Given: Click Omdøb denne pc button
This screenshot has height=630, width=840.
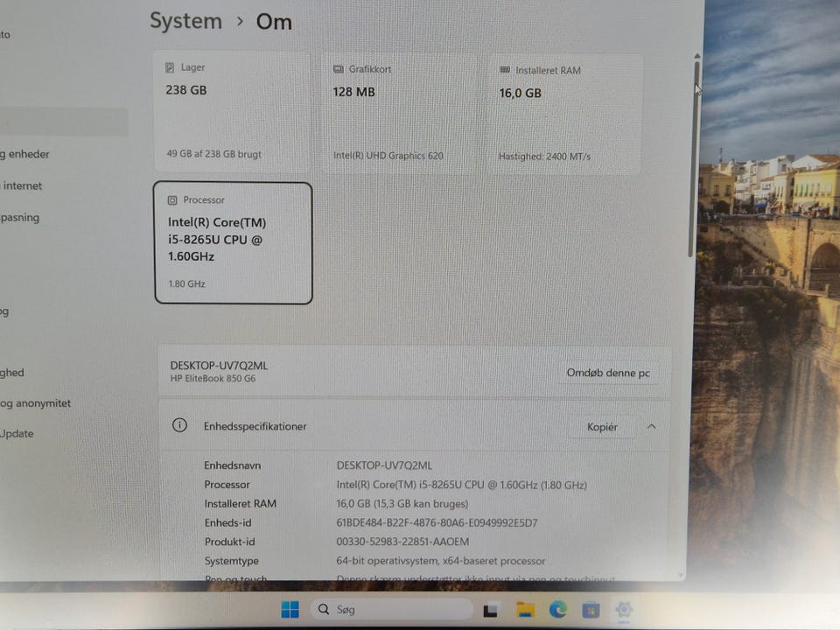Looking at the screenshot, I should [x=608, y=373].
